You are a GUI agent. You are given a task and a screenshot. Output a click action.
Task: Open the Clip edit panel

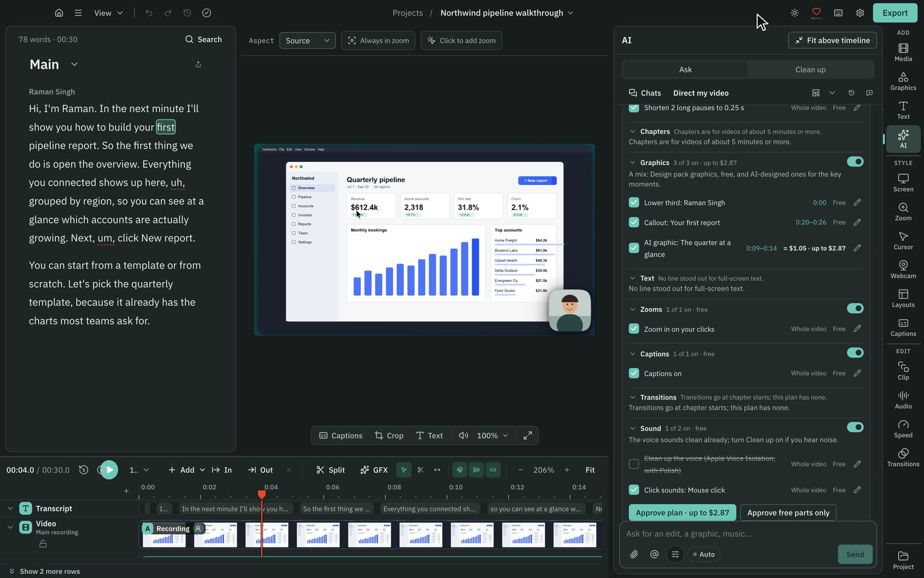903,371
